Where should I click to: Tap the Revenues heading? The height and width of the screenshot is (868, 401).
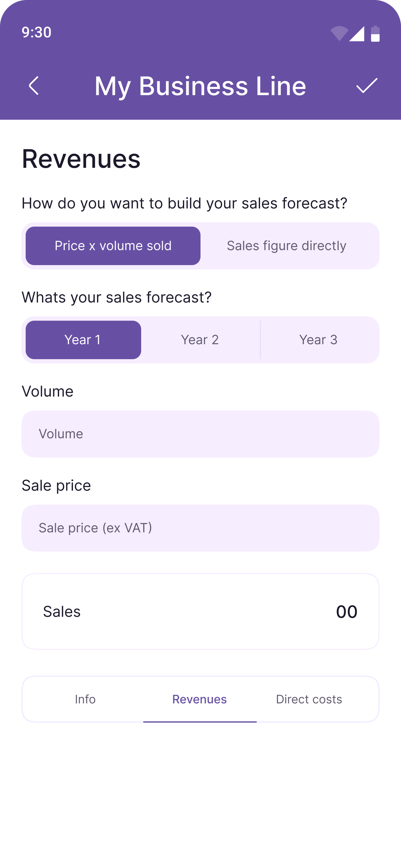coord(81,159)
